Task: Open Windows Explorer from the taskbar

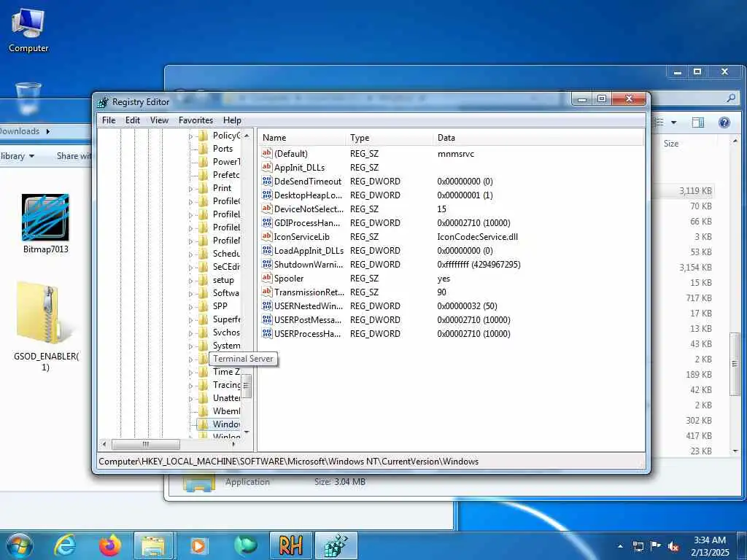Action: click(x=153, y=545)
